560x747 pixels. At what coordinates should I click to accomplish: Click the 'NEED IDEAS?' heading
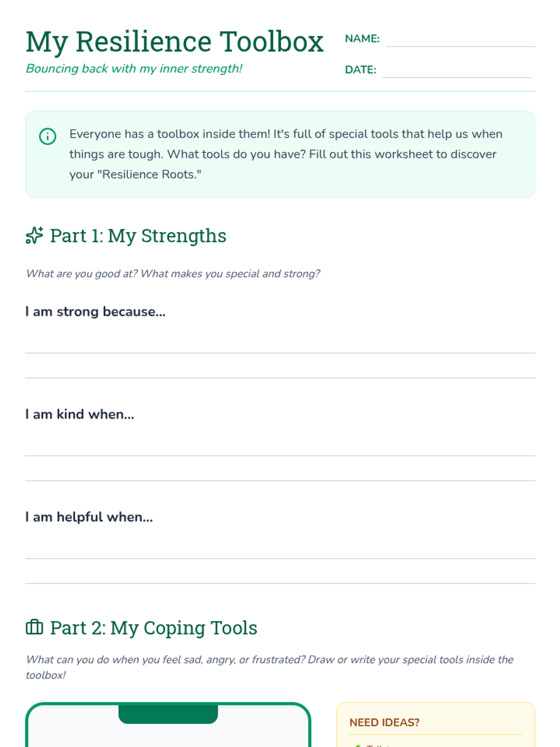click(x=385, y=722)
